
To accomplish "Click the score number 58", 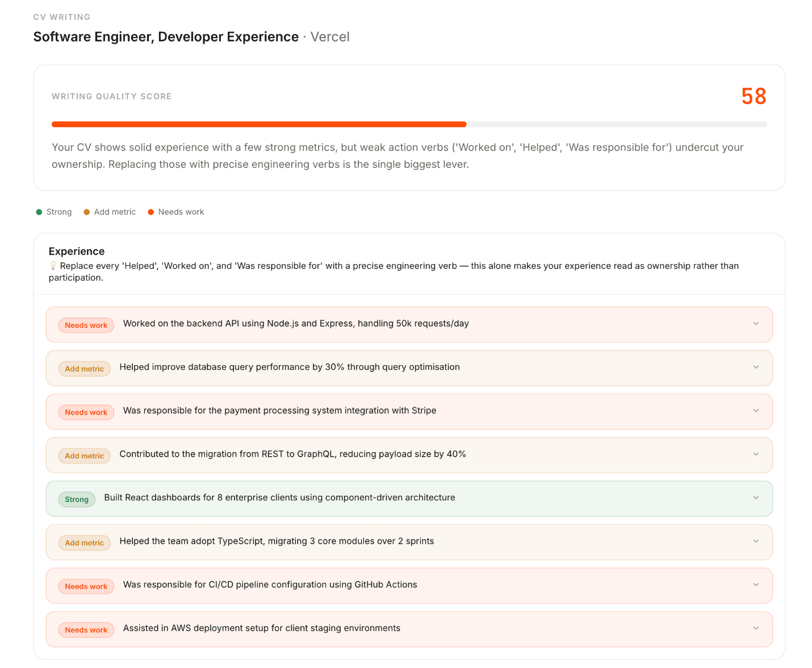I will (x=754, y=97).
